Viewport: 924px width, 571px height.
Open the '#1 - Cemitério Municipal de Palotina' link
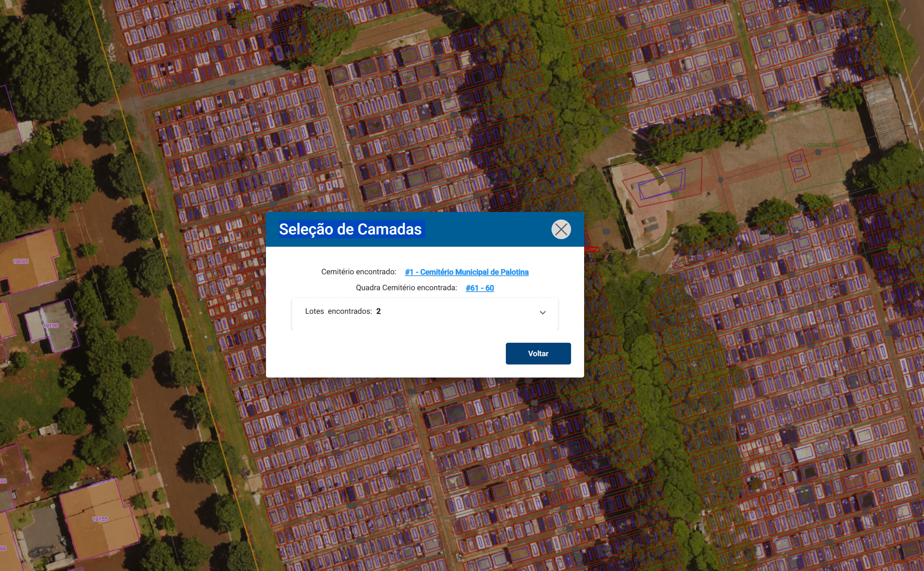point(467,272)
